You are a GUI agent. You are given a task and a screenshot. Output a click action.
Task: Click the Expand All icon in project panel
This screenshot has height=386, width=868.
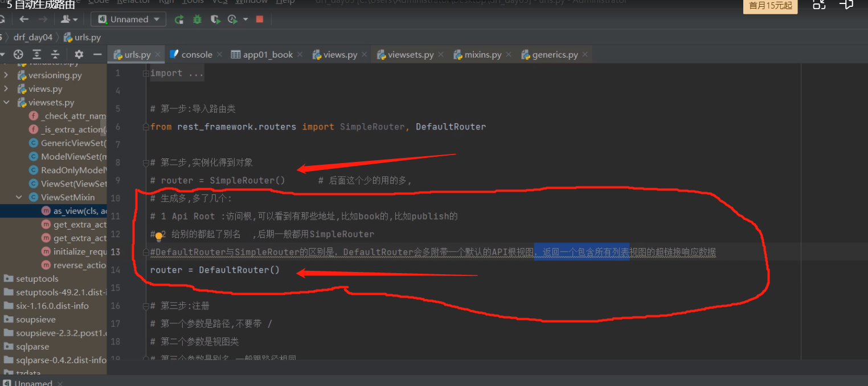pos(37,54)
